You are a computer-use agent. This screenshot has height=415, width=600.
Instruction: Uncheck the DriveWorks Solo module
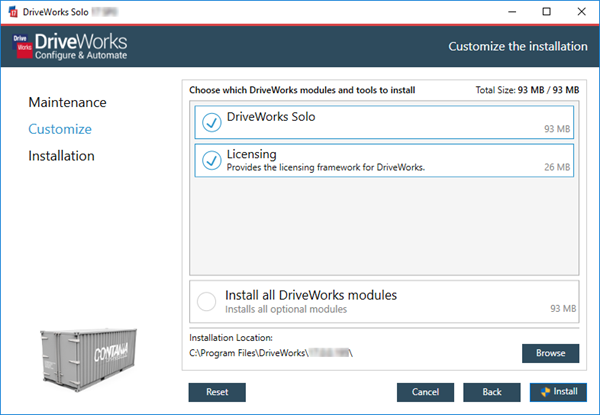click(x=211, y=122)
